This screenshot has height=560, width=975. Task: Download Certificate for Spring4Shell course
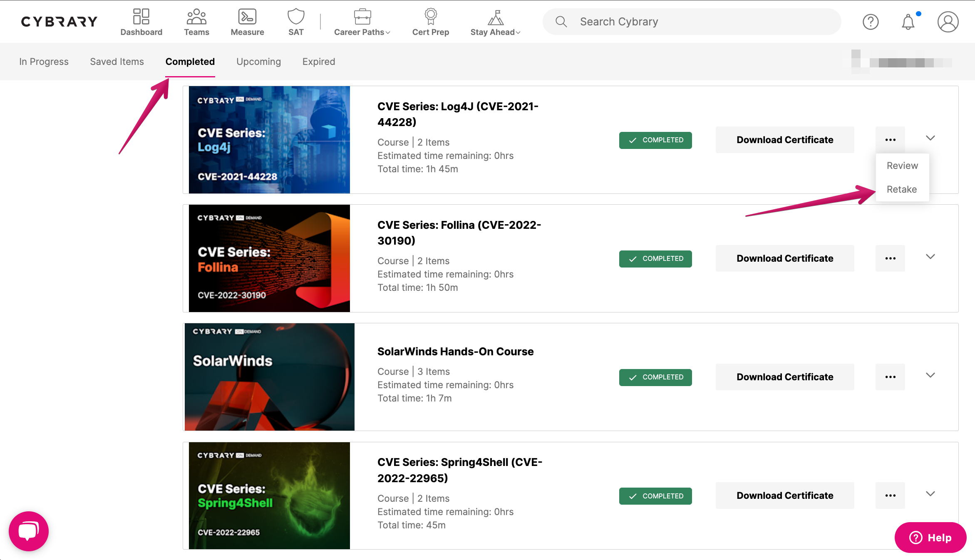point(785,496)
